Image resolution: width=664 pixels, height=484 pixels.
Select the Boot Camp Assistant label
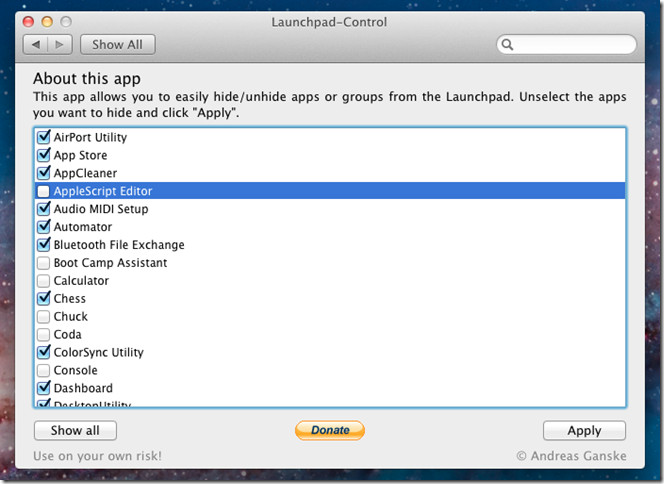point(110,263)
